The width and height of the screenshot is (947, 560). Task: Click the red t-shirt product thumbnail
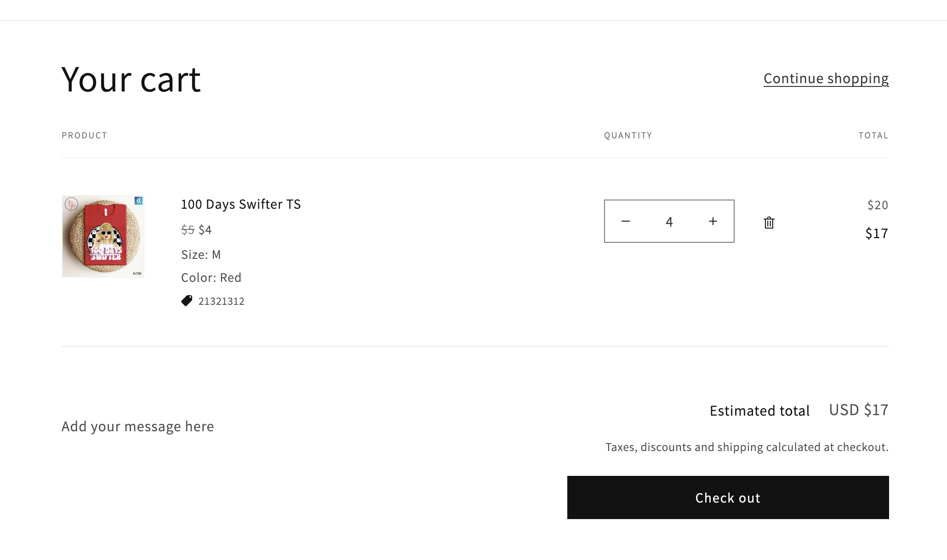[103, 236]
